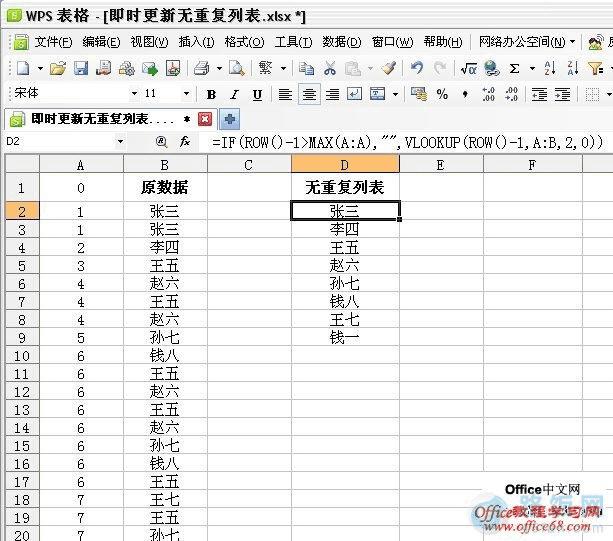Toggle bold formatting
Screen dimensions: 613x541
[x=212, y=94]
